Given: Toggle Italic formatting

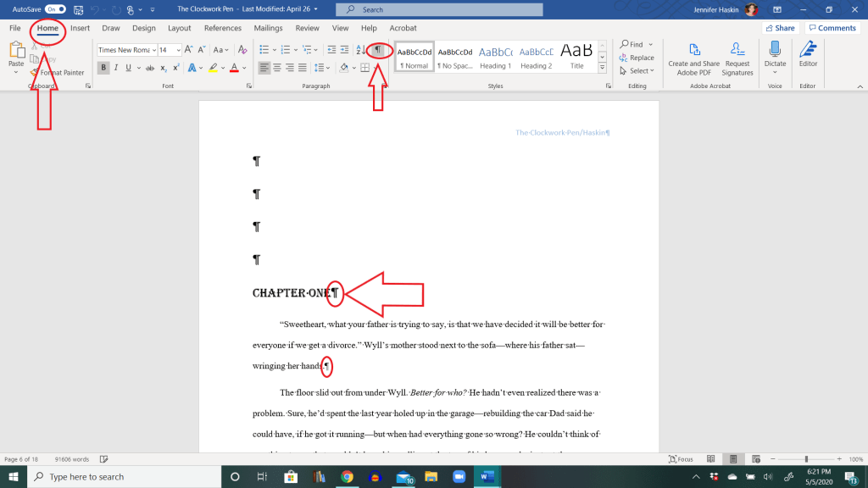Looking at the screenshot, I should point(115,68).
